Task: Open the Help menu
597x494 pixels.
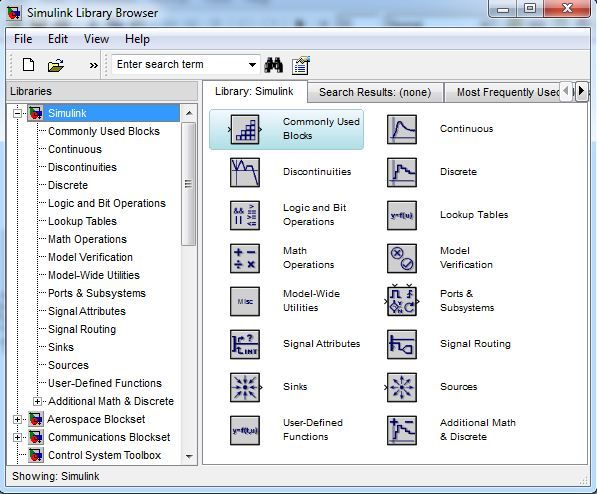Action: 137,39
